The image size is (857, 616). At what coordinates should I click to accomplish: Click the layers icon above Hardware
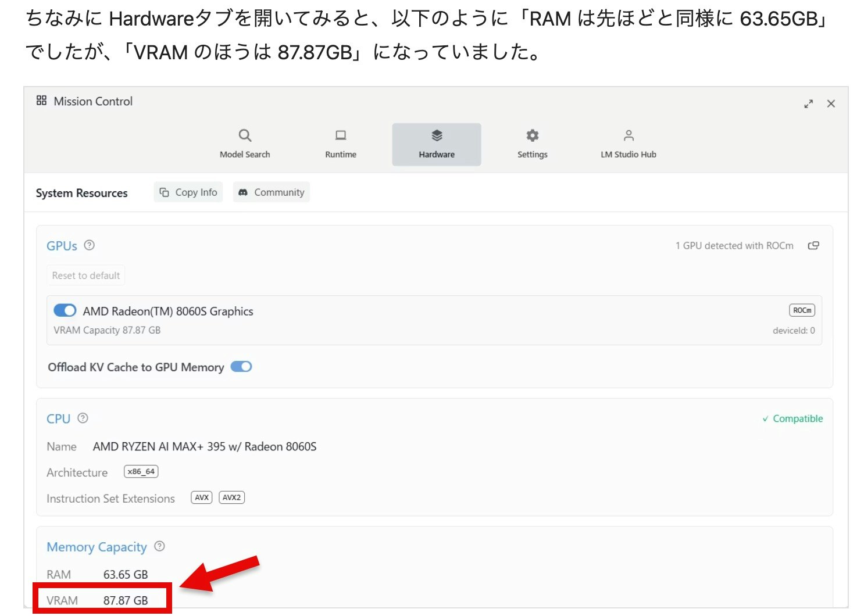pyautogui.click(x=437, y=135)
